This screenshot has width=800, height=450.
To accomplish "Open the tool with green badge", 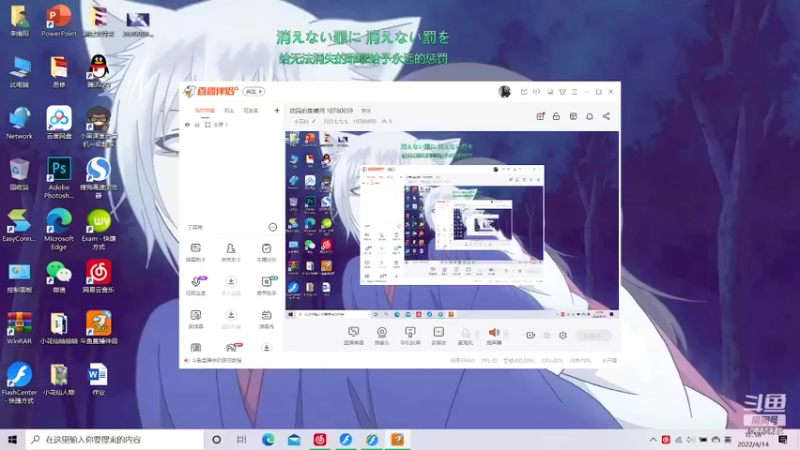I will coord(266,286).
